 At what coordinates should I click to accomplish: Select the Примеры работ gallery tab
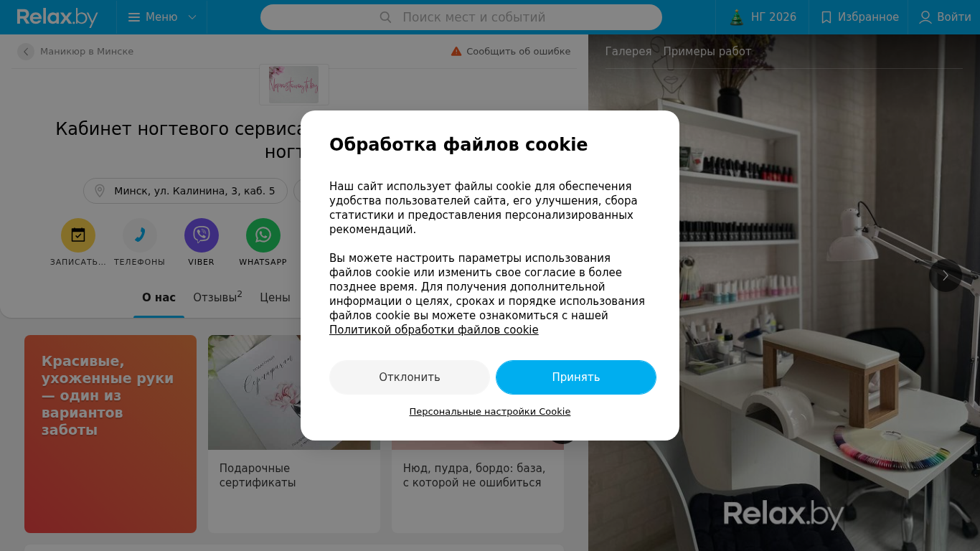[707, 52]
